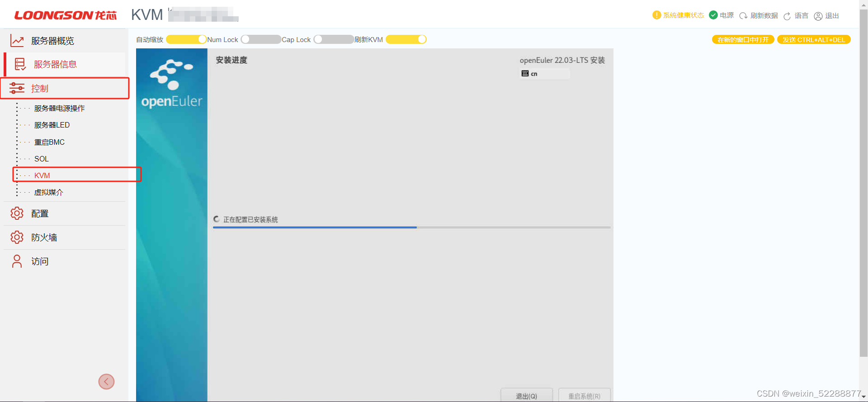The width and height of the screenshot is (868, 402).
Task: Click 电源 status link
Action: click(x=727, y=15)
